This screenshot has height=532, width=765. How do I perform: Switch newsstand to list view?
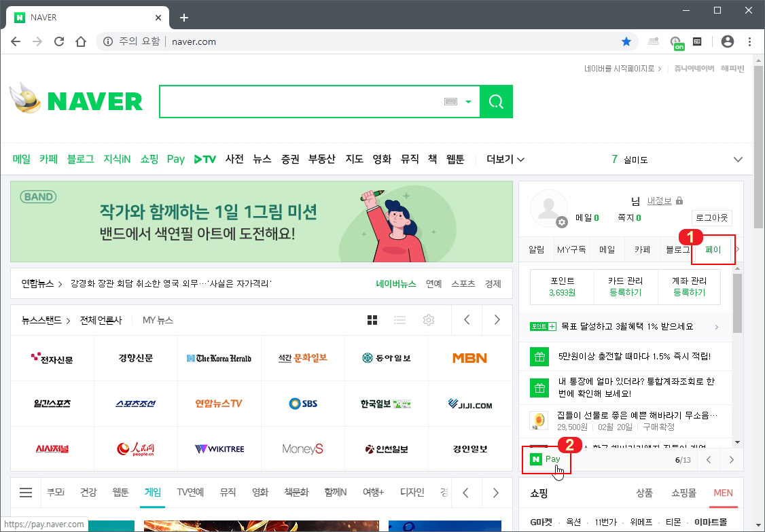point(400,320)
